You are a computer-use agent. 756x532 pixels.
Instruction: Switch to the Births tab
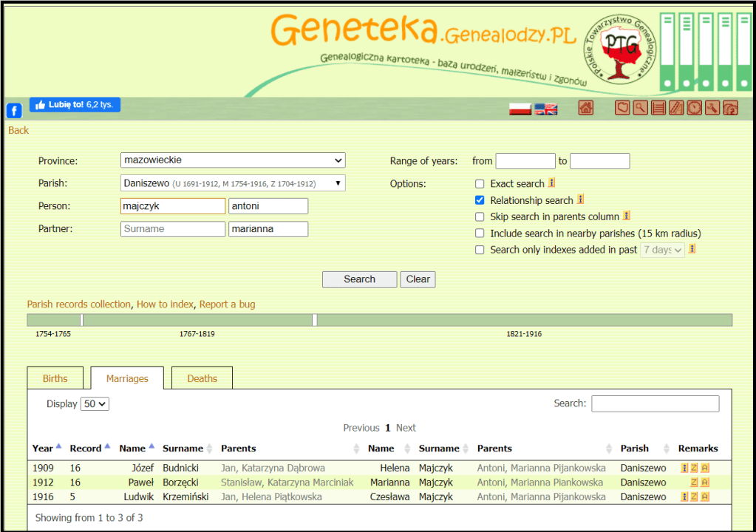(55, 378)
